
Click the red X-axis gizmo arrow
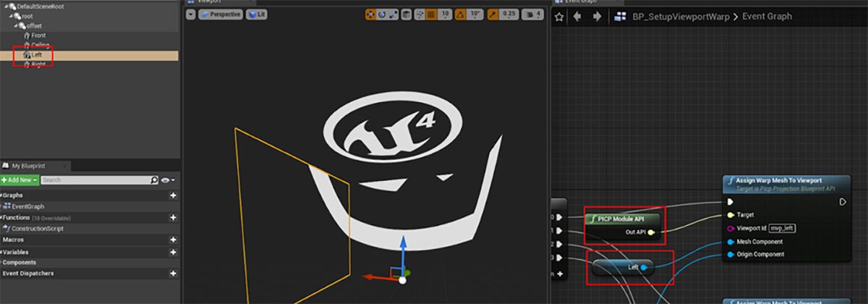376,276
